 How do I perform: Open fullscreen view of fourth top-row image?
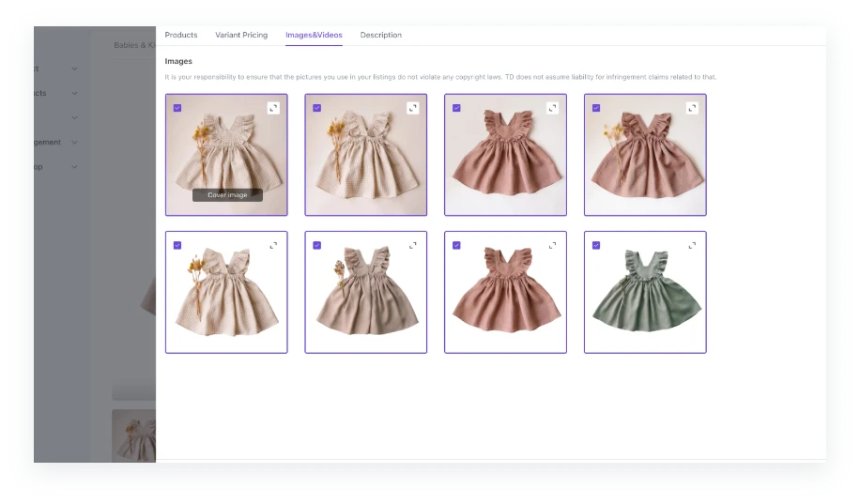692,108
